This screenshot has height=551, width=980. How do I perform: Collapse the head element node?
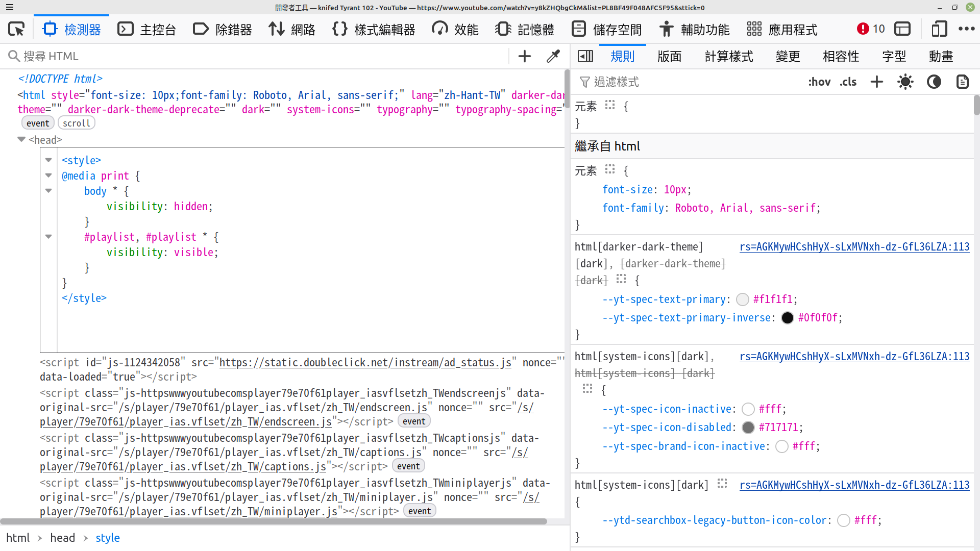tap(21, 139)
